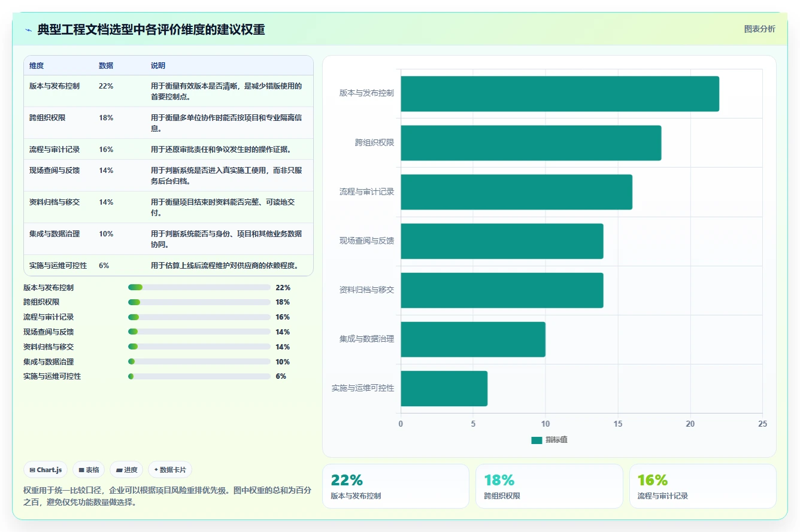Click the 图表分析 label in the header

coord(759,29)
